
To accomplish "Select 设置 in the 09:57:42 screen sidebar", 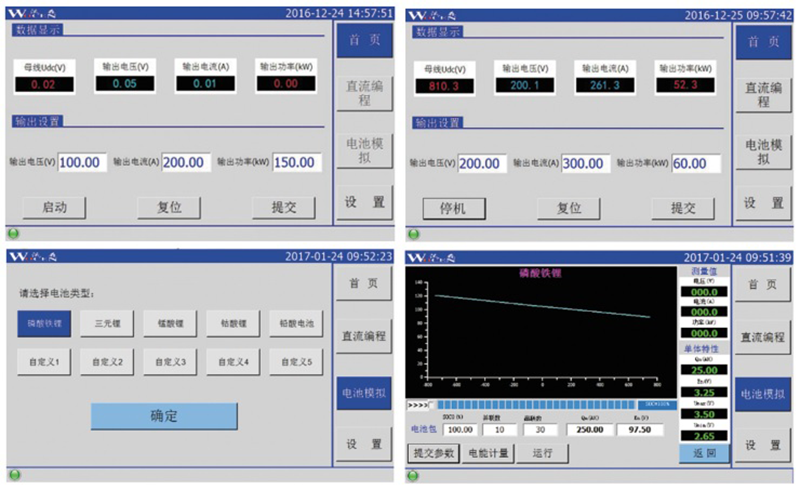I will tap(763, 203).
